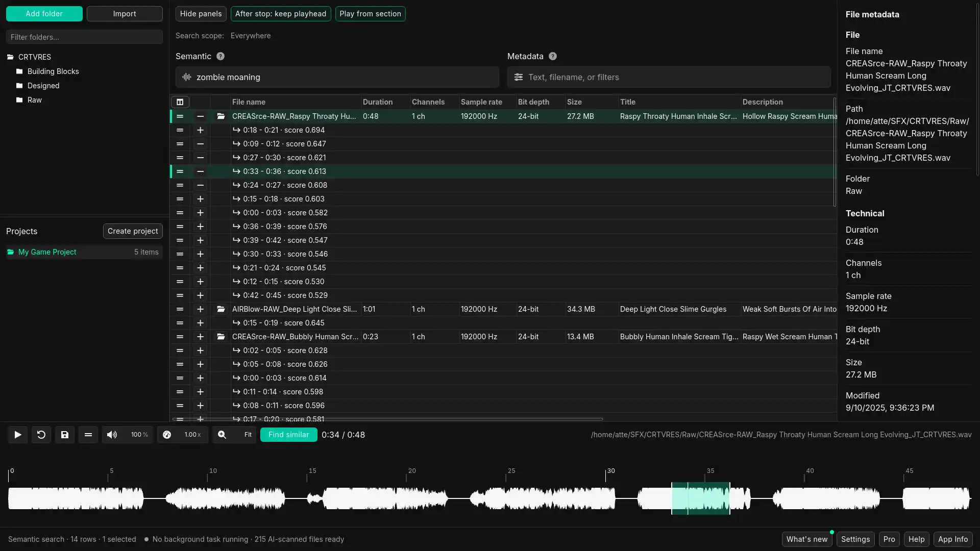Click the Add folder button
This screenshot has width=980, height=551.
pos(44,14)
